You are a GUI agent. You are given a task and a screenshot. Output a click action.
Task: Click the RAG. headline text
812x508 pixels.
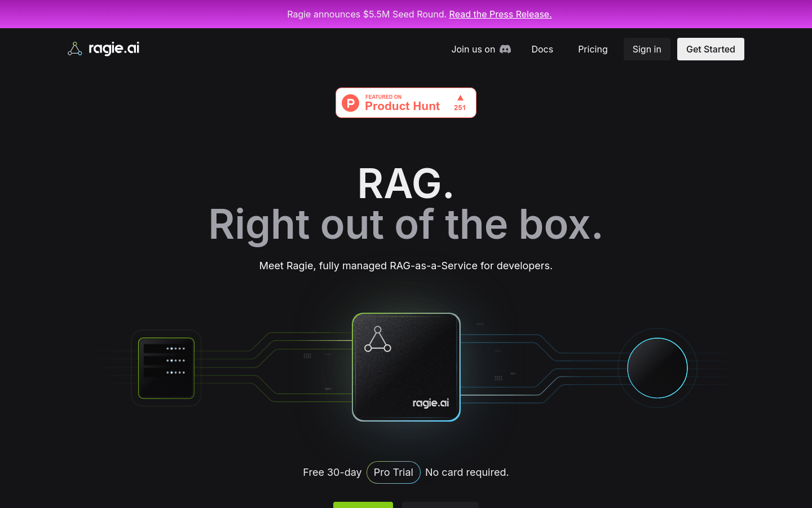click(x=406, y=183)
